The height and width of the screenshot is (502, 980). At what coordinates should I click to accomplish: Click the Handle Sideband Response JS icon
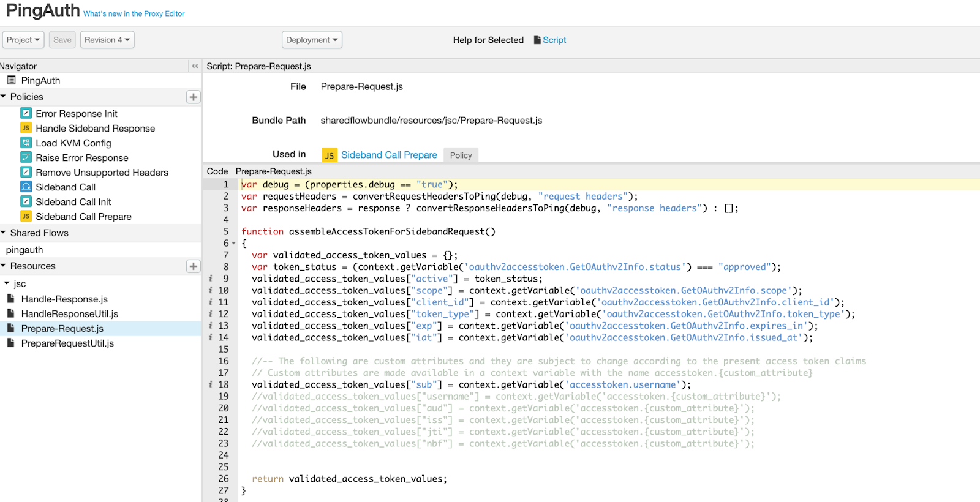tap(26, 128)
